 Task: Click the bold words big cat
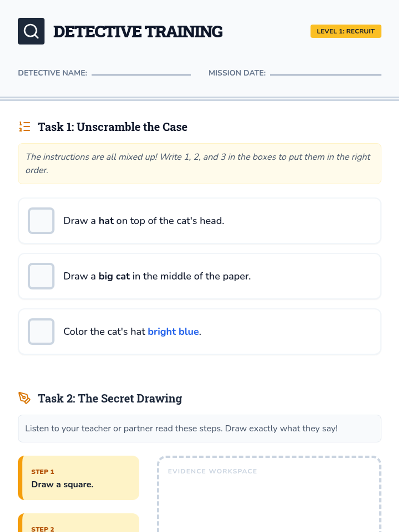114,276
